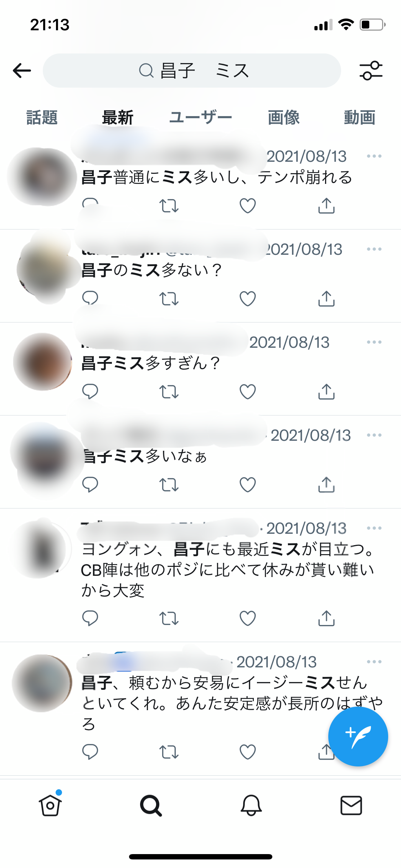
Task: Like the tweet 昌子普通にミス多いし、テンポ崩れる
Action: pos(248,206)
